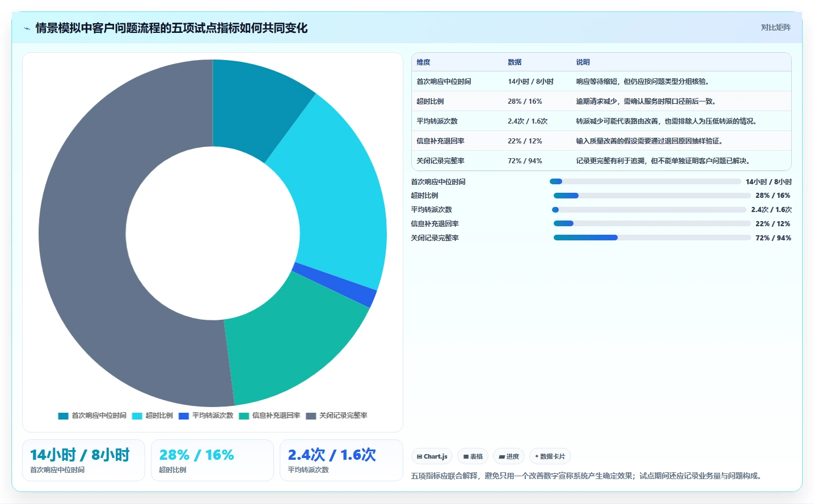
Task: Toggle 信息补充退回率 legend item
Action: (269, 416)
